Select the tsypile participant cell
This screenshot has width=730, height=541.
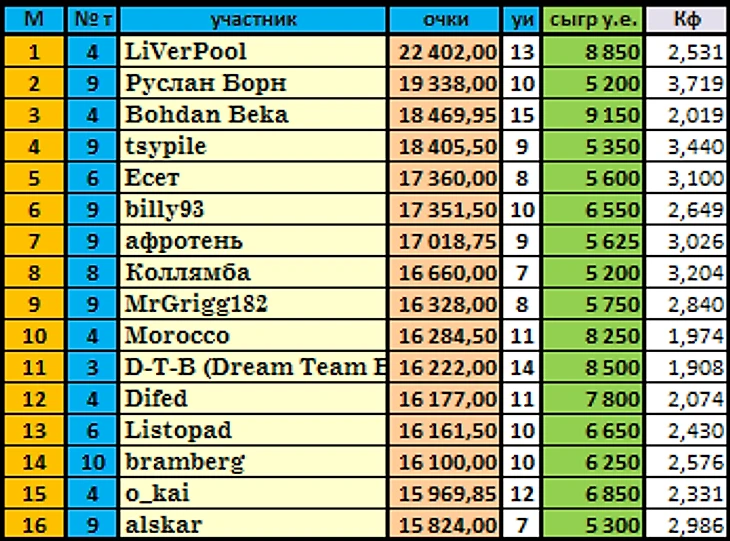click(253, 146)
